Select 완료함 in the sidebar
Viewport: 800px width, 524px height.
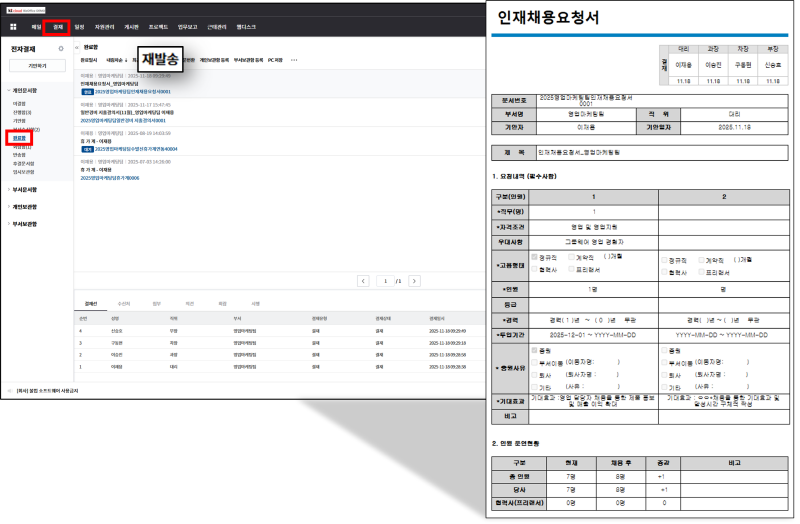coord(19,137)
